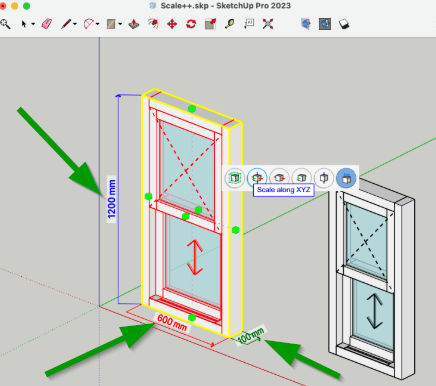Select the search magnifier icon

coord(5,24)
